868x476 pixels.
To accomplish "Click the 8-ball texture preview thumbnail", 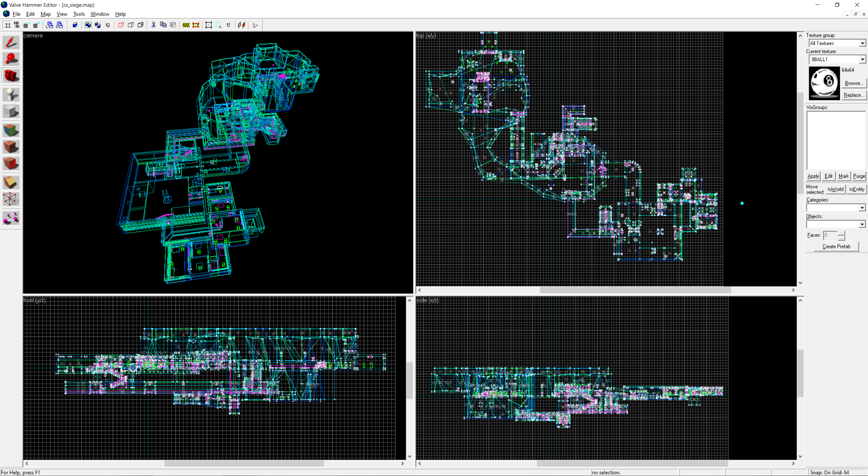I will click(824, 83).
